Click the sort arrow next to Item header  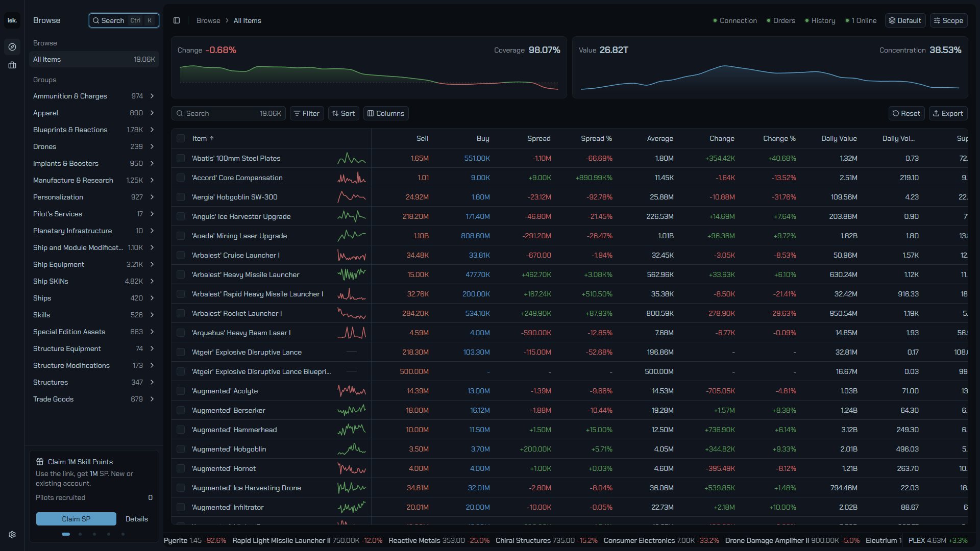point(212,138)
